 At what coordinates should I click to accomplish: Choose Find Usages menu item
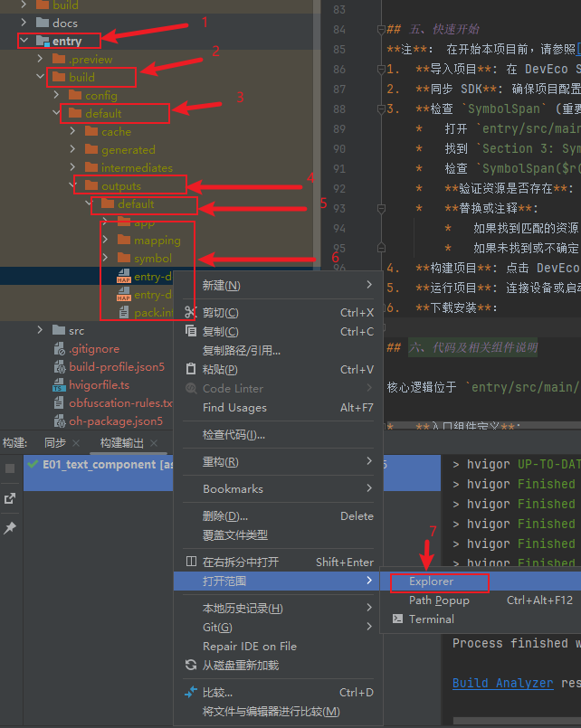(278, 407)
